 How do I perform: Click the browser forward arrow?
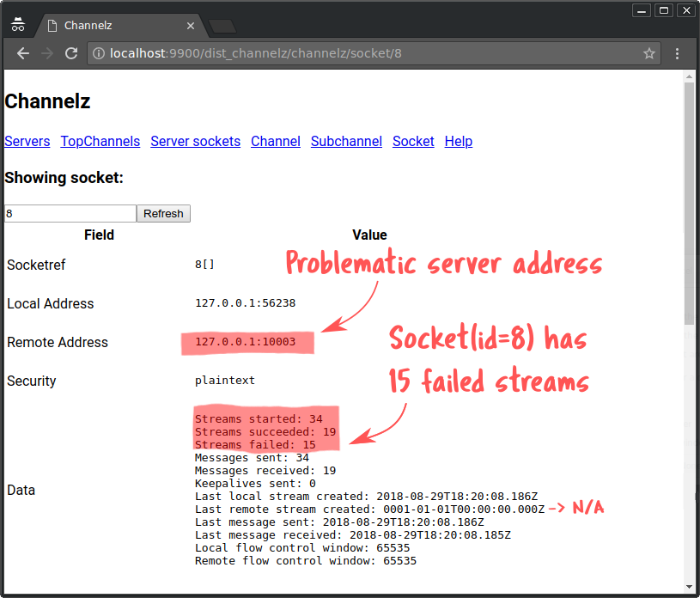(47, 53)
